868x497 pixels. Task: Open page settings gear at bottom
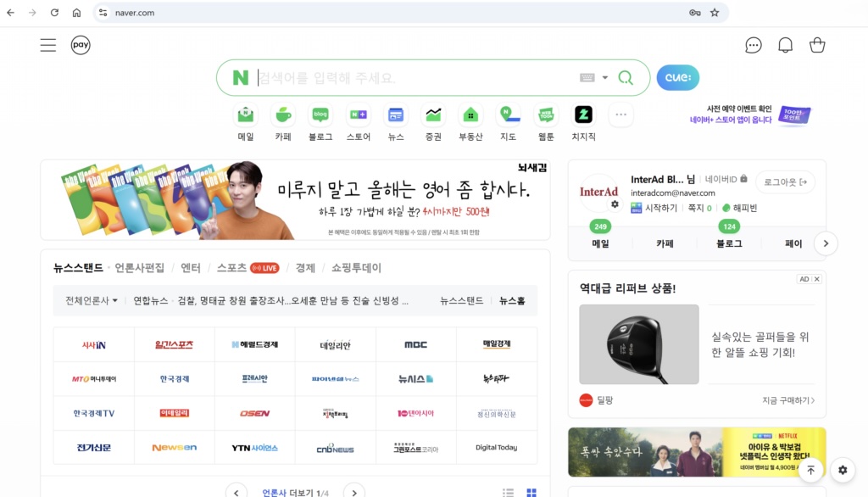pos(843,470)
